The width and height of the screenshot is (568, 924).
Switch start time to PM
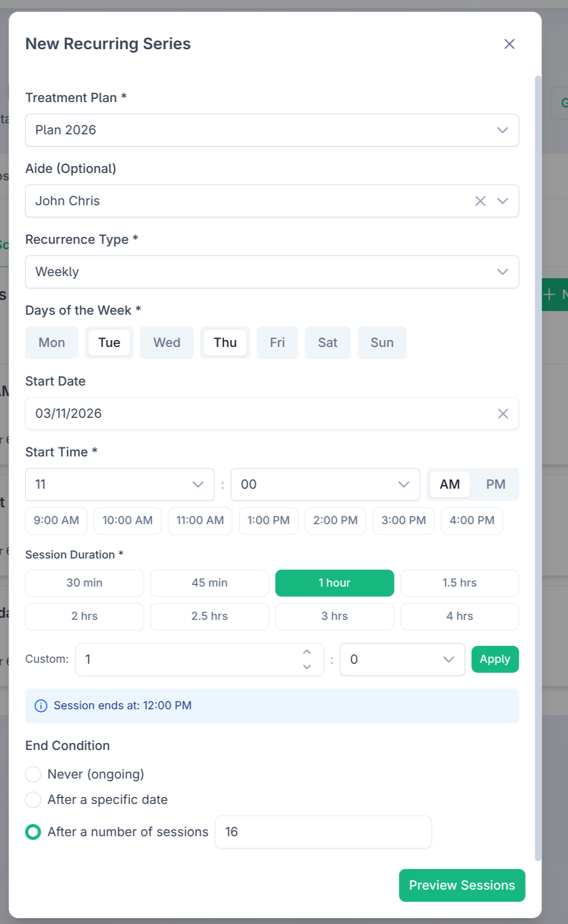[496, 484]
